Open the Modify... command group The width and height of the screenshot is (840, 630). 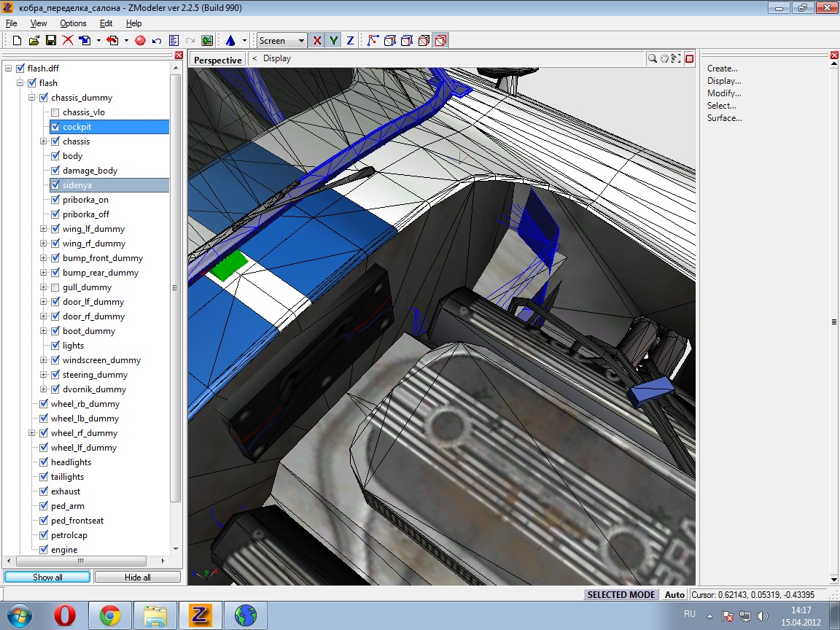[723, 93]
